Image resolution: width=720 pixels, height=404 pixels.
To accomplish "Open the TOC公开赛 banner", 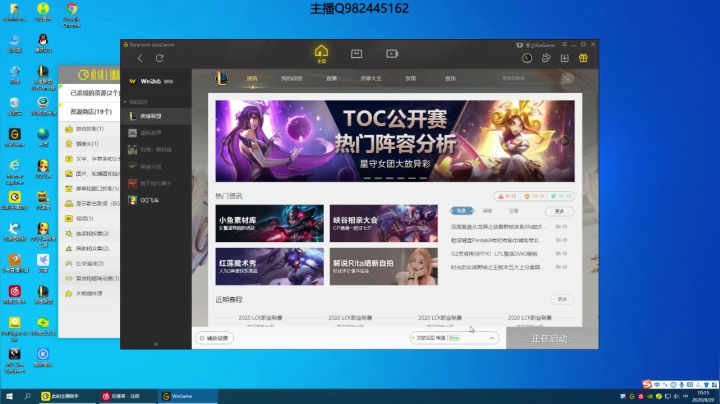I will coord(395,141).
